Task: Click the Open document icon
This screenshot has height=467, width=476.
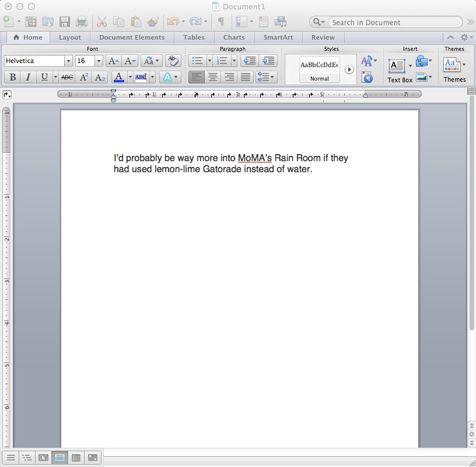Action: [x=48, y=22]
